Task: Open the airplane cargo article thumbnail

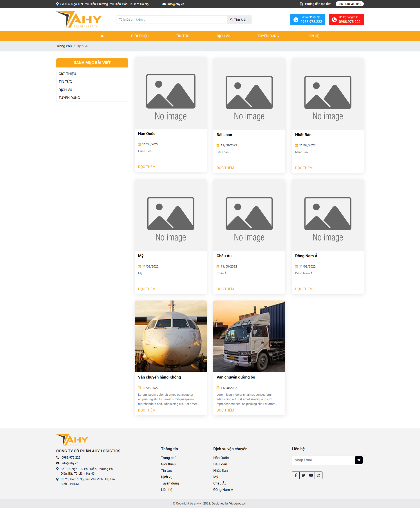Action: [170, 336]
